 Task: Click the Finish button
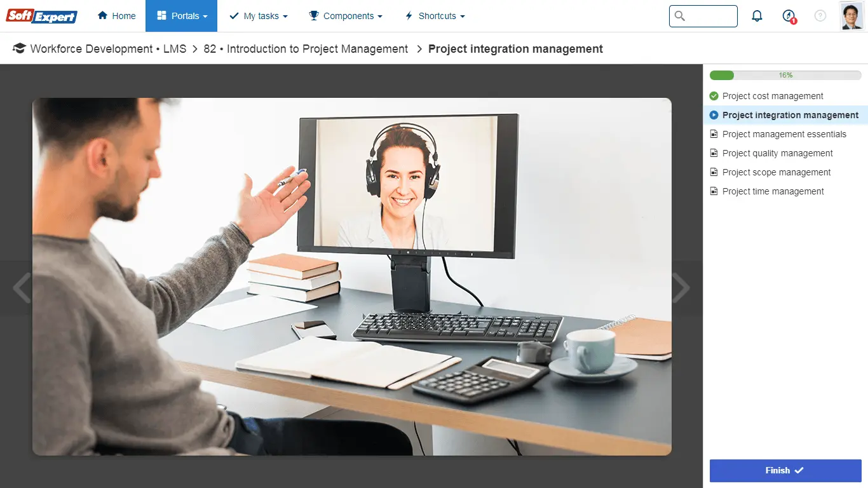(785, 470)
